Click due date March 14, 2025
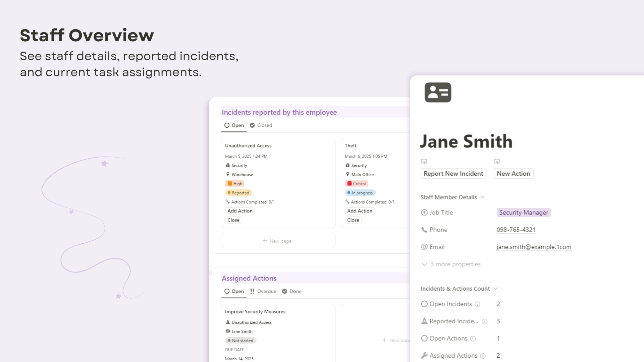The height and width of the screenshot is (362, 644). pyautogui.click(x=239, y=358)
